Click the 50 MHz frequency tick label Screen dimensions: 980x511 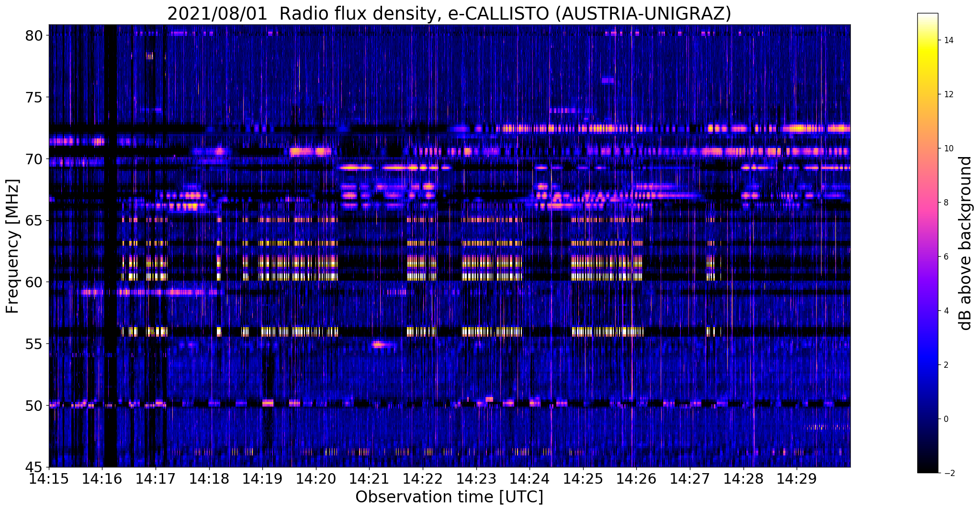[34, 406]
